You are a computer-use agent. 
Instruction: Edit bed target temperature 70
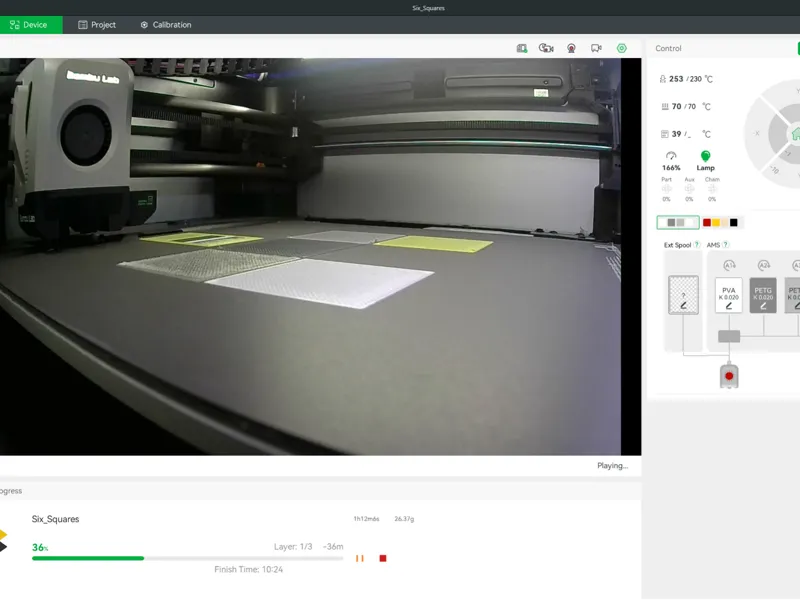point(691,107)
